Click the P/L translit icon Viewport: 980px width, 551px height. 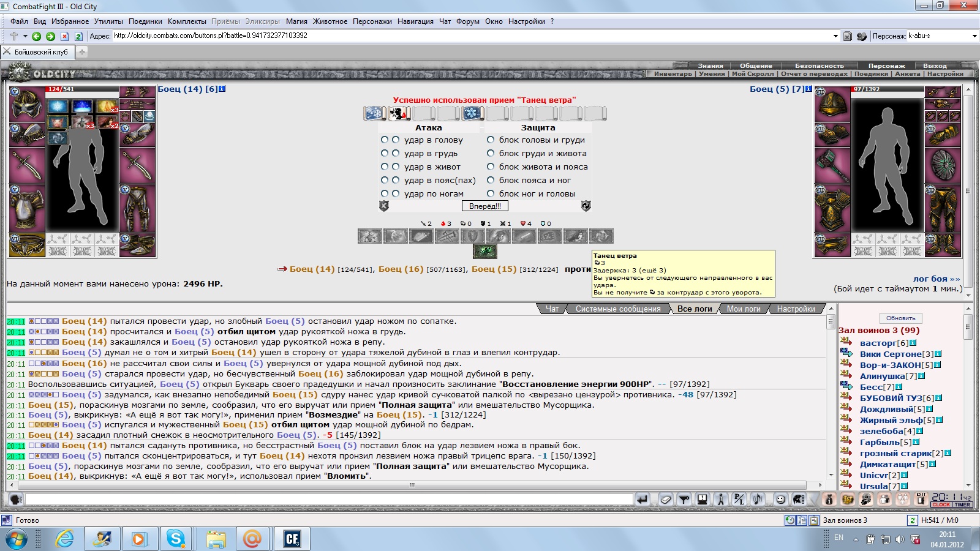click(739, 500)
